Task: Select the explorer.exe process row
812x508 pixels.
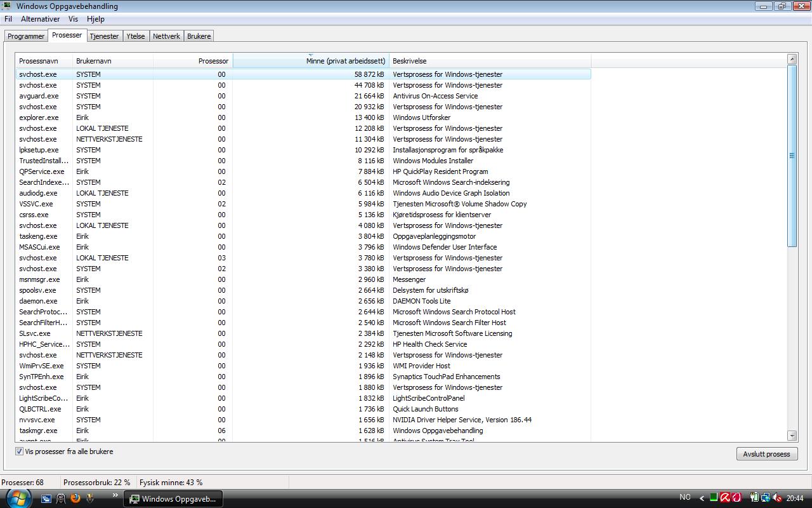Action: click(303, 117)
